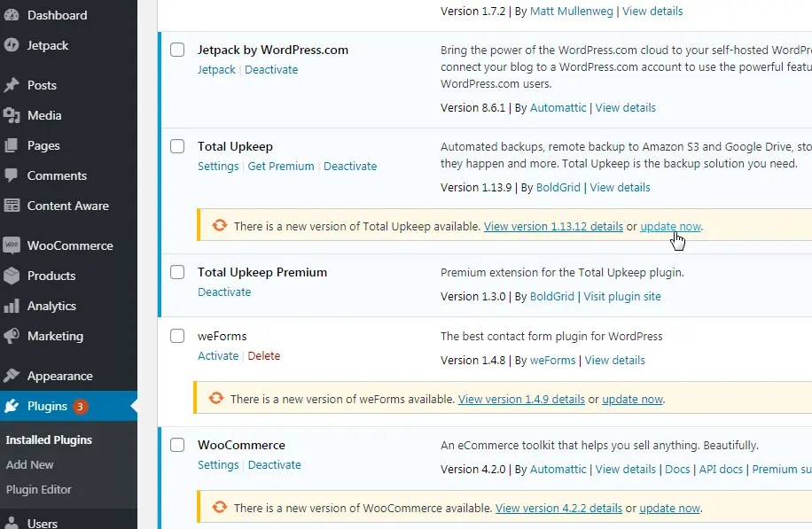
Task: View version 1.13.12 details for Total Upkeep
Action: click(x=553, y=226)
